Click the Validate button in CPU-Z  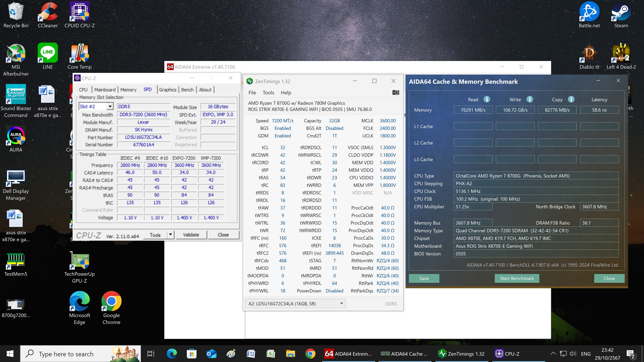click(191, 235)
